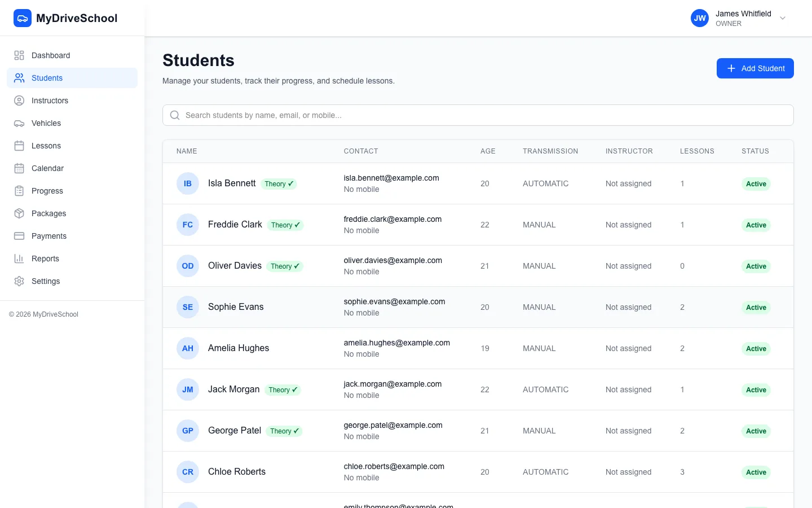
Task: Click Oliver Davies' OD avatar circle
Action: (x=187, y=266)
